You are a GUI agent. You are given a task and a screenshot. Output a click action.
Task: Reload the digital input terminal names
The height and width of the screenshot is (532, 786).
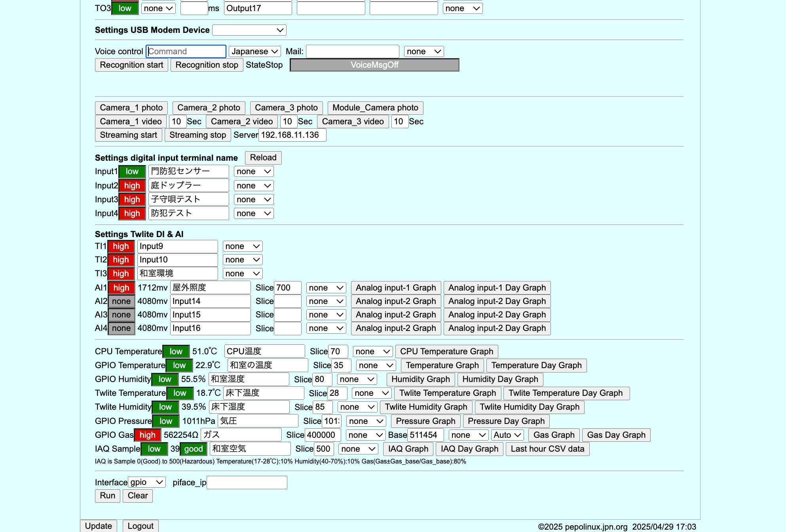click(263, 158)
